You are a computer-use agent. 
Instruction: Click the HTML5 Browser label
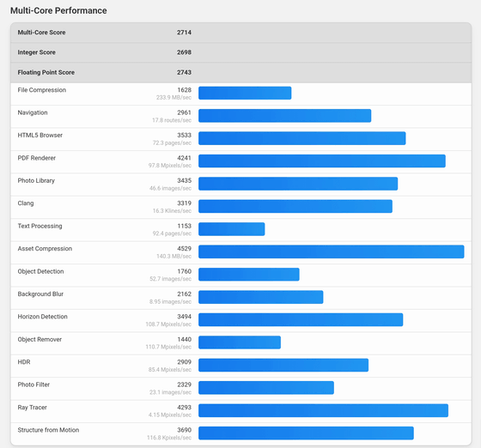(40, 135)
